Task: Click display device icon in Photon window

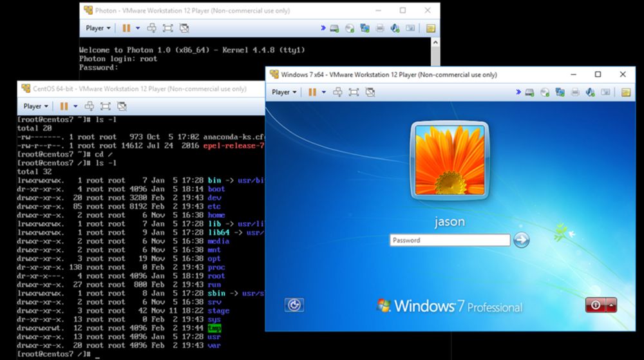Action: [410, 28]
